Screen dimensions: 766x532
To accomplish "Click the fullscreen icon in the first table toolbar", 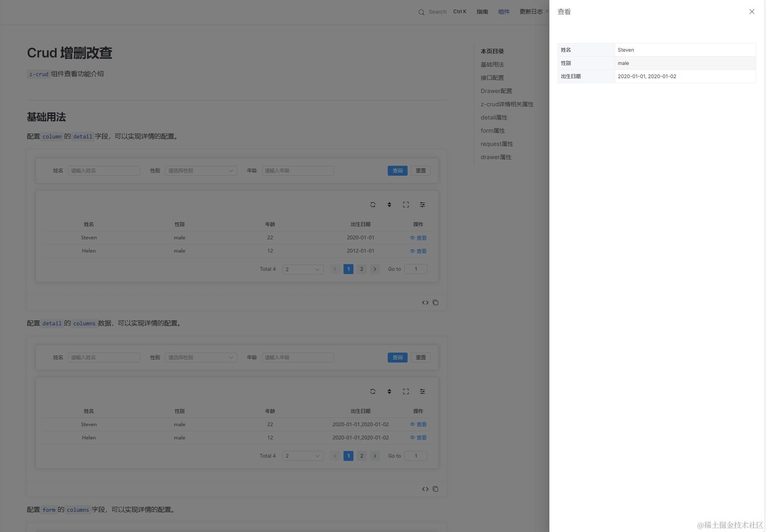I will (406, 205).
